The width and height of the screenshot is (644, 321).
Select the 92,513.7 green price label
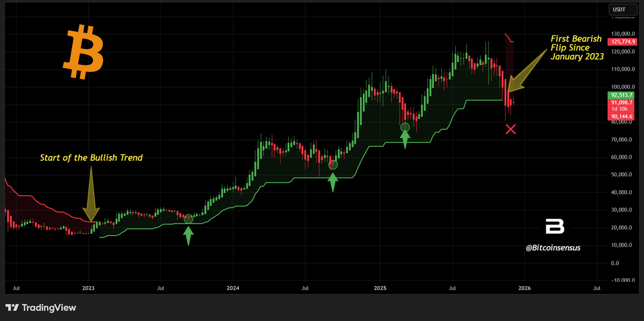click(x=623, y=95)
